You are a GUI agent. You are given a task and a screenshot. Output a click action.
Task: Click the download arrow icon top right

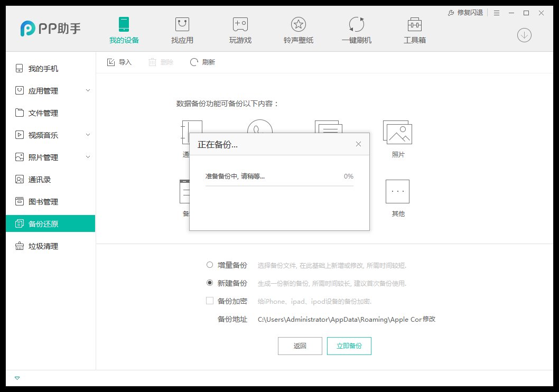pyautogui.click(x=524, y=35)
